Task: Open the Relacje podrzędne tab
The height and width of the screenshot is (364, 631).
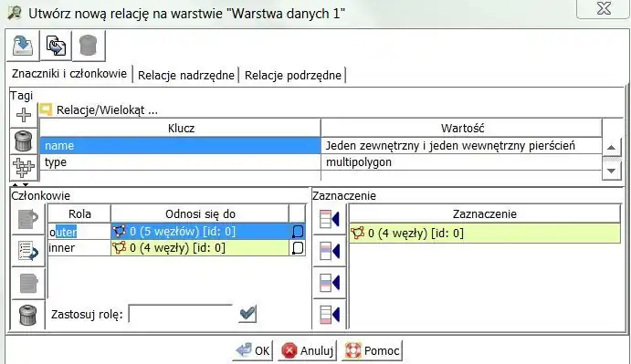Action: pyautogui.click(x=293, y=75)
